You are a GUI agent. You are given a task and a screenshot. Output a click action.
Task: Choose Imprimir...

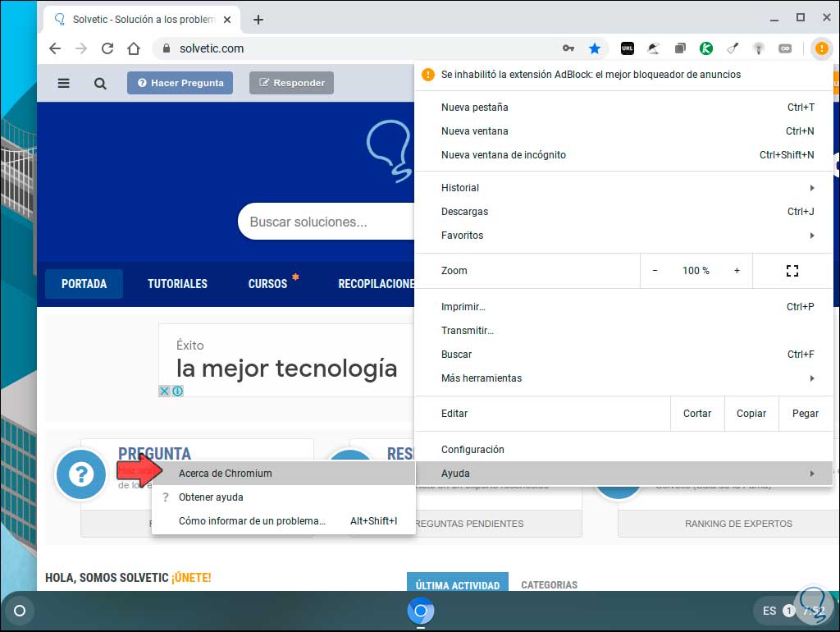tap(623, 307)
